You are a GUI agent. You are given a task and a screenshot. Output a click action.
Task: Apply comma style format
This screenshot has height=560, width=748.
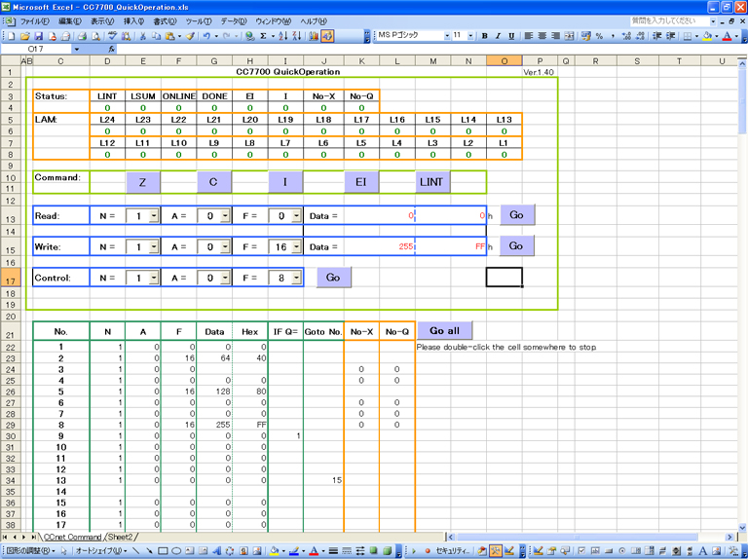(x=613, y=36)
